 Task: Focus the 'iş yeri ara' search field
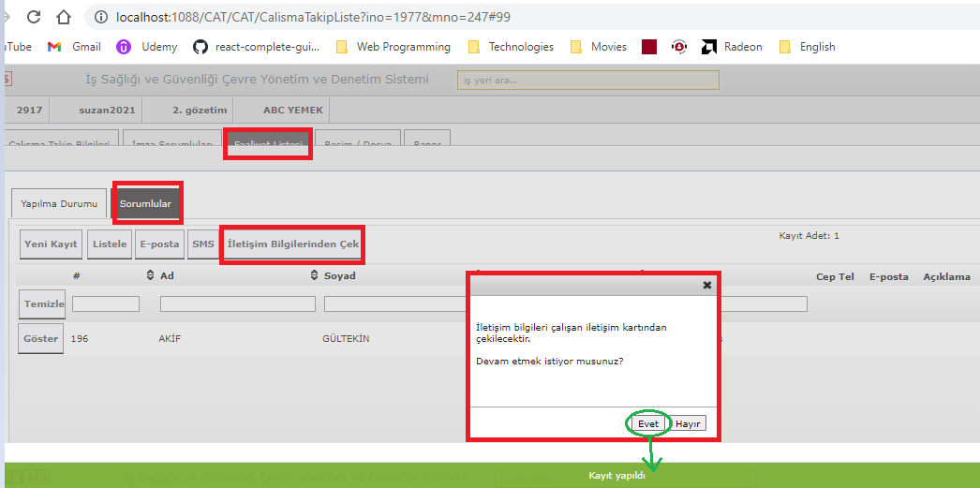pos(587,81)
